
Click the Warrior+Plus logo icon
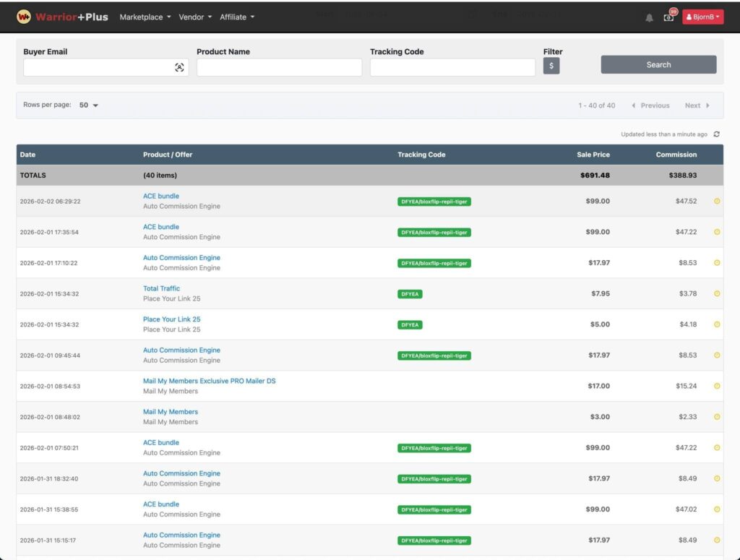(24, 17)
